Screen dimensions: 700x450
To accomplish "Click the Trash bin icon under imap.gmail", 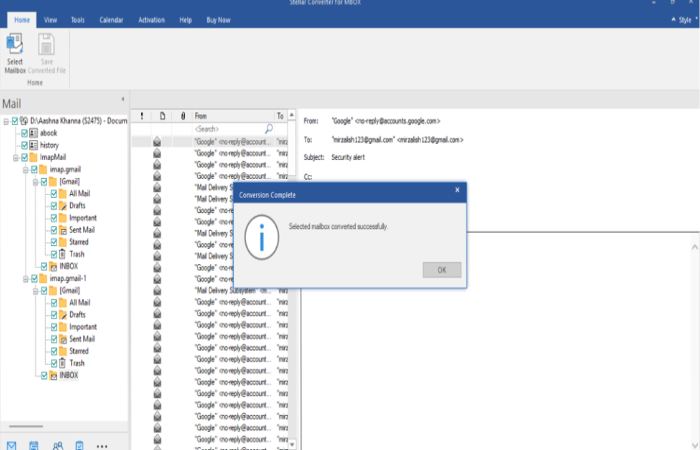I will coord(62,254).
